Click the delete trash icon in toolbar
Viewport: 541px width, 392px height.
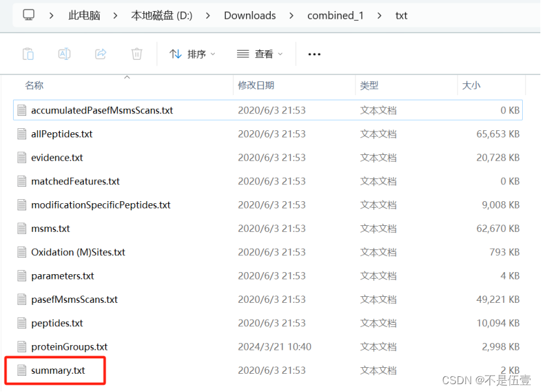click(x=137, y=54)
